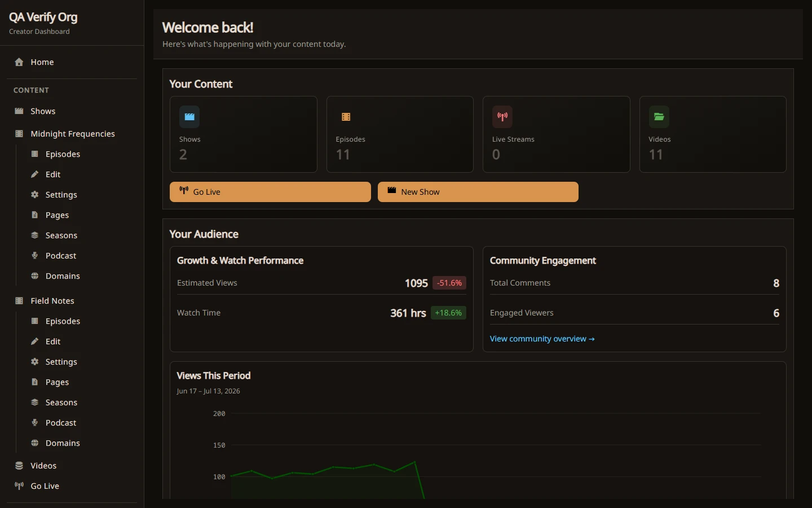The image size is (812, 508).
Task: Open Go Live in the sidebar menu
Action: (x=72, y=486)
